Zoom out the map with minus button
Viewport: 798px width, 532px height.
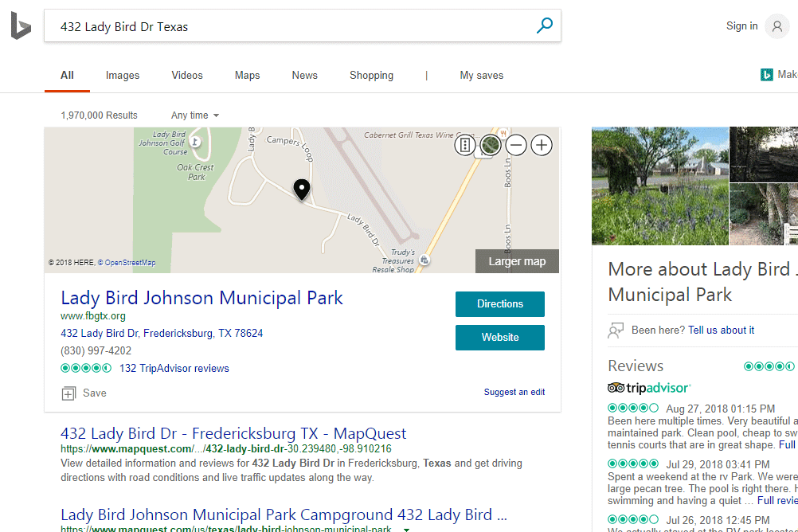(516, 145)
